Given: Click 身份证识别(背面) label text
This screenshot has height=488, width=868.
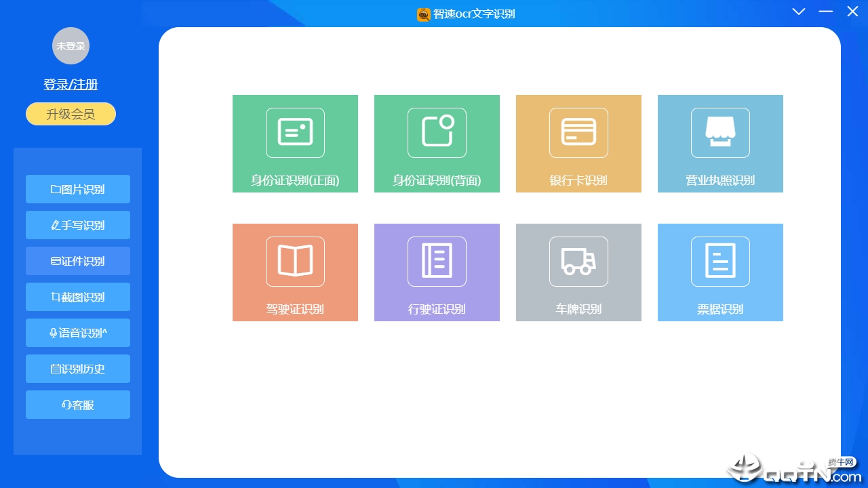Looking at the screenshot, I should point(437,180).
